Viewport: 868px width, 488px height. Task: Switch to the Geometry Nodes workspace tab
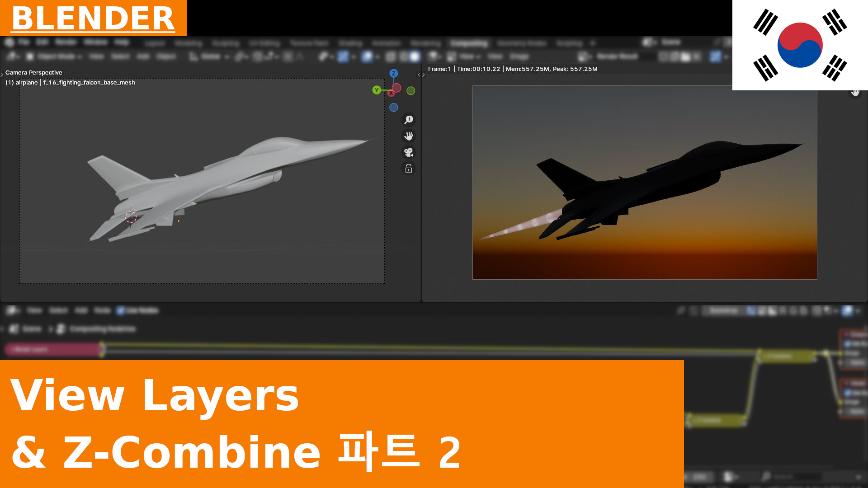[x=522, y=43]
